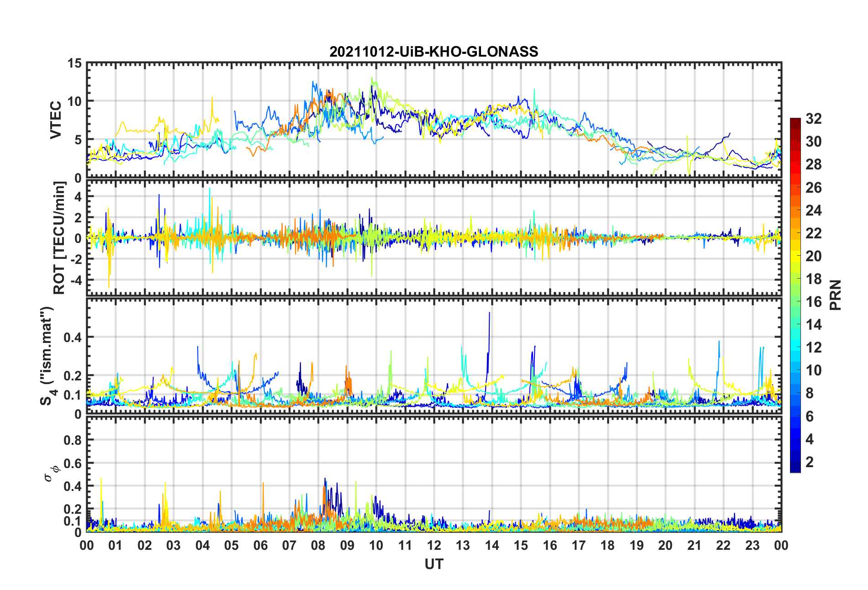Viewport: 868px width, 590px height.
Task: Click the VTEC tick label 15
Action: click(x=75, y=63)
